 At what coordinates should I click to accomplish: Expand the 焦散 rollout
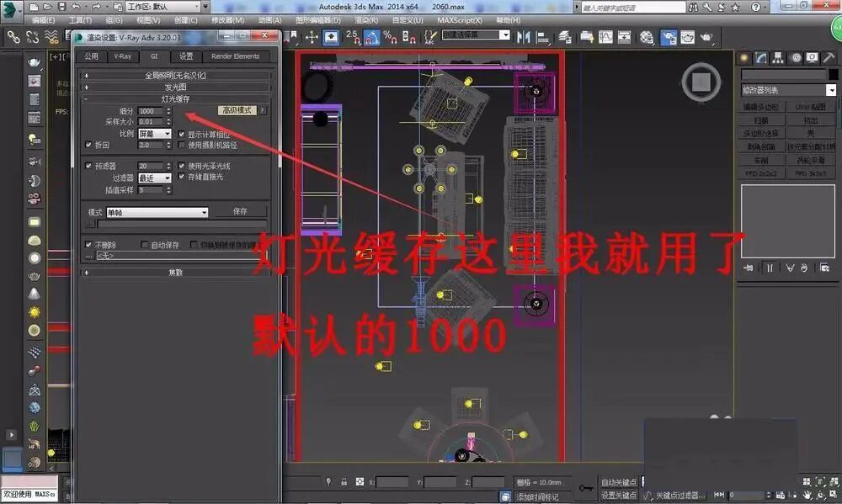tap(175, 273)
